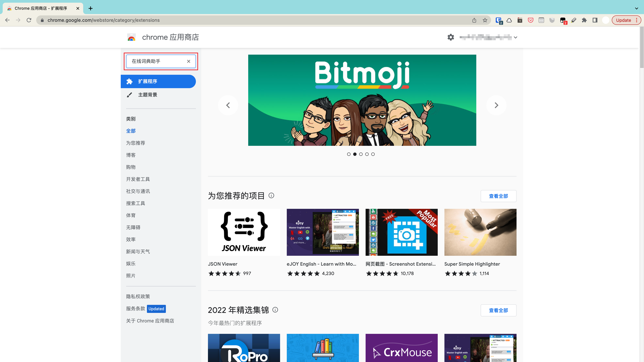Select the first carousel dot
The height and width of the screenshot is (362, 644).
(349, 154)
